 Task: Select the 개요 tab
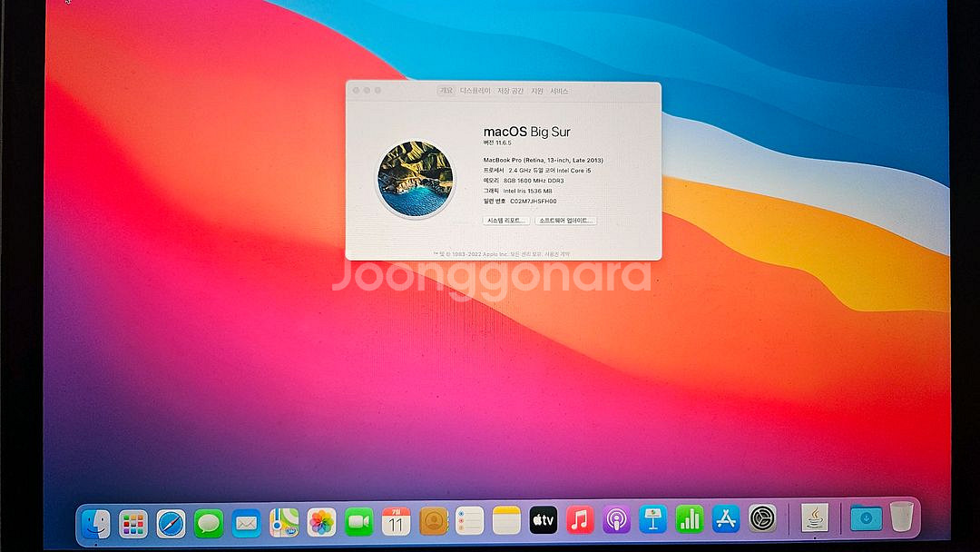point(446,91)
